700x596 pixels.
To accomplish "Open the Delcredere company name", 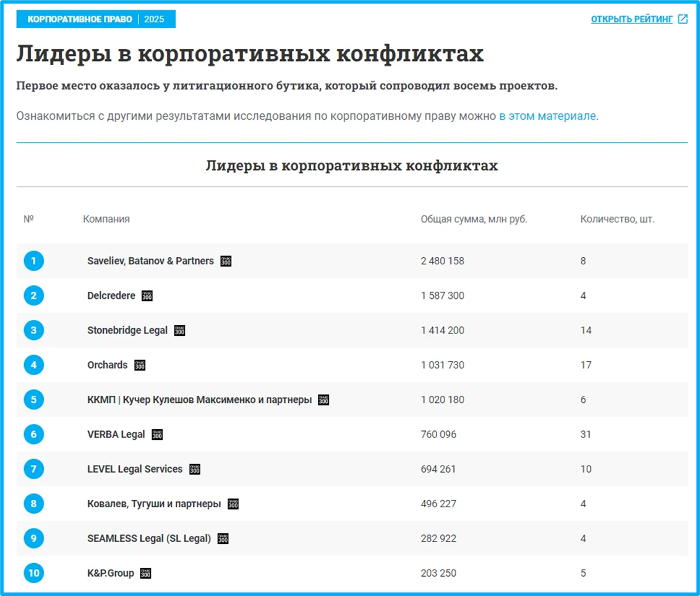I will tap(111, 295).
